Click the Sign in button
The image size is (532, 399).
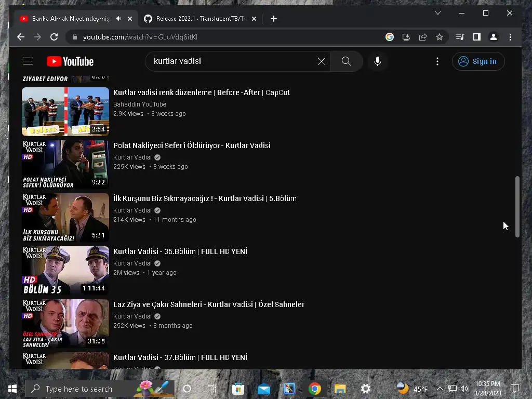click(x=478, y=61)
